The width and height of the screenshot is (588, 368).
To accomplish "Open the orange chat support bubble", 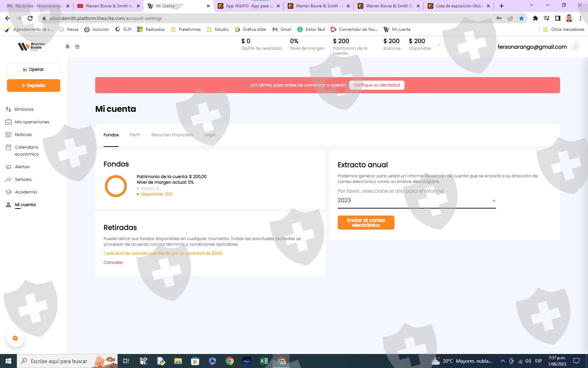I will click(15, 338).
